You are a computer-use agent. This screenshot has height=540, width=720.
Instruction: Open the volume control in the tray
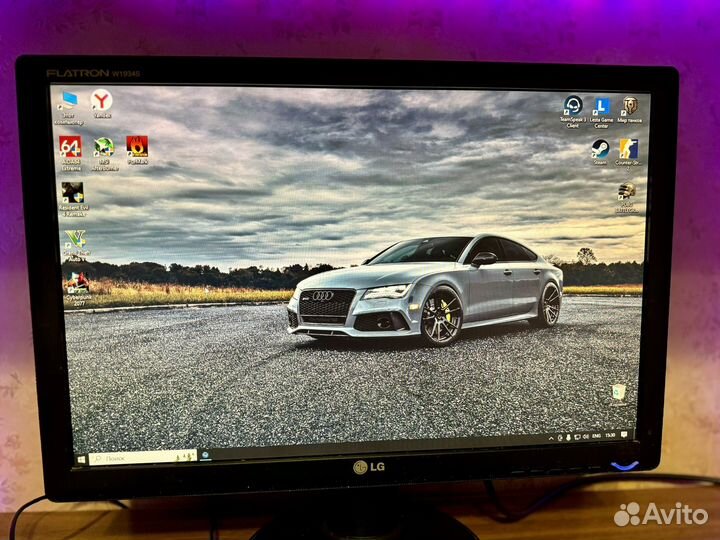pyautogui.click(x=585, y=436)
